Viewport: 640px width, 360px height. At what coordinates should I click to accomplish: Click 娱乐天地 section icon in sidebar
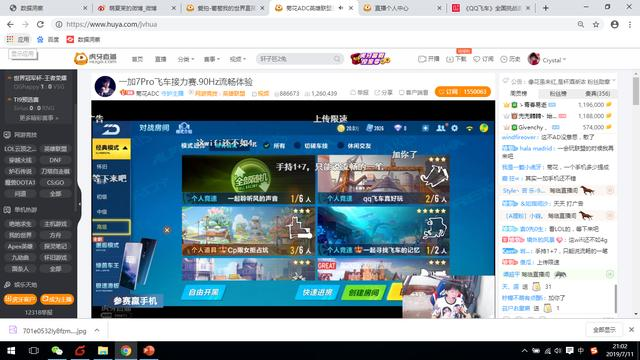click(x=7, y=285)
